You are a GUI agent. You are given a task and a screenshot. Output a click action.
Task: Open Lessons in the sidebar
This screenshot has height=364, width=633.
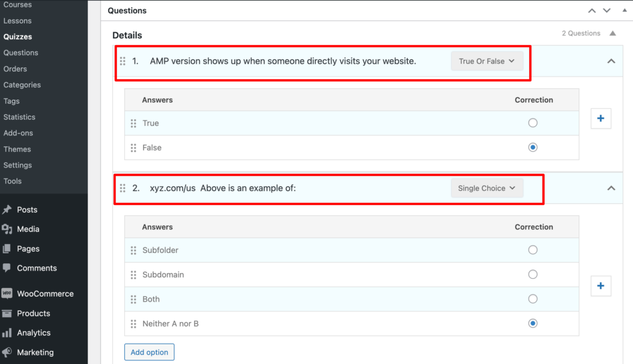tap(17, 20)
